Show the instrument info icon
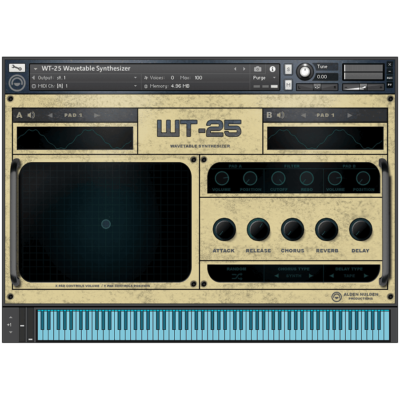The height and width of the screenshot is (400, 400). [273, 69]
